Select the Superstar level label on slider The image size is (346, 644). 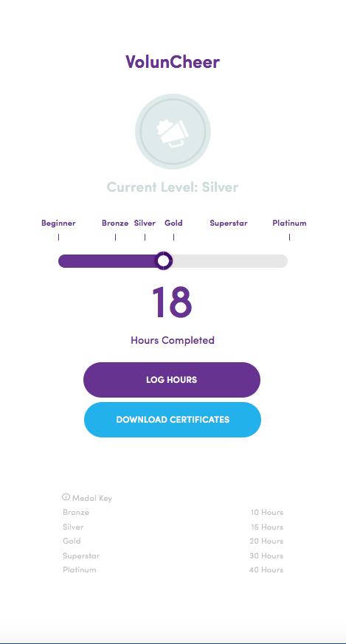[x=229, y=223]
